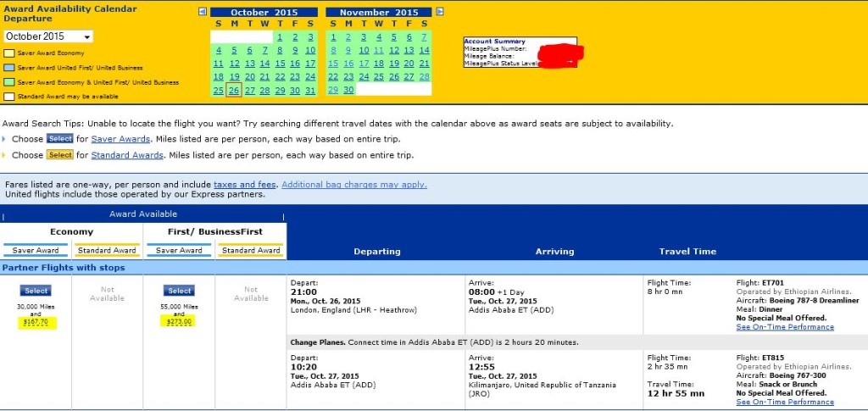Click the November 2015 calendar header
Viewport: 868px width, 411px height.
pos(379,12)
